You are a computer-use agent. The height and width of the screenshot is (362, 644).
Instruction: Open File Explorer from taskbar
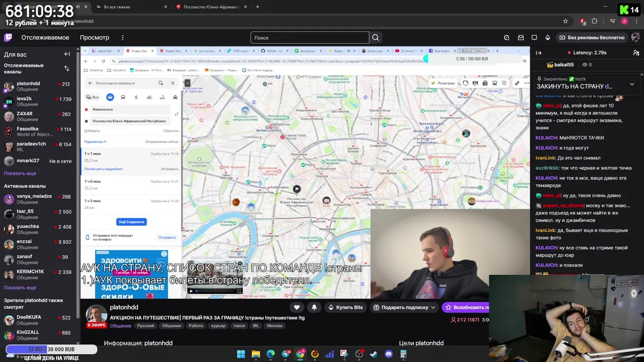(256, 354)
